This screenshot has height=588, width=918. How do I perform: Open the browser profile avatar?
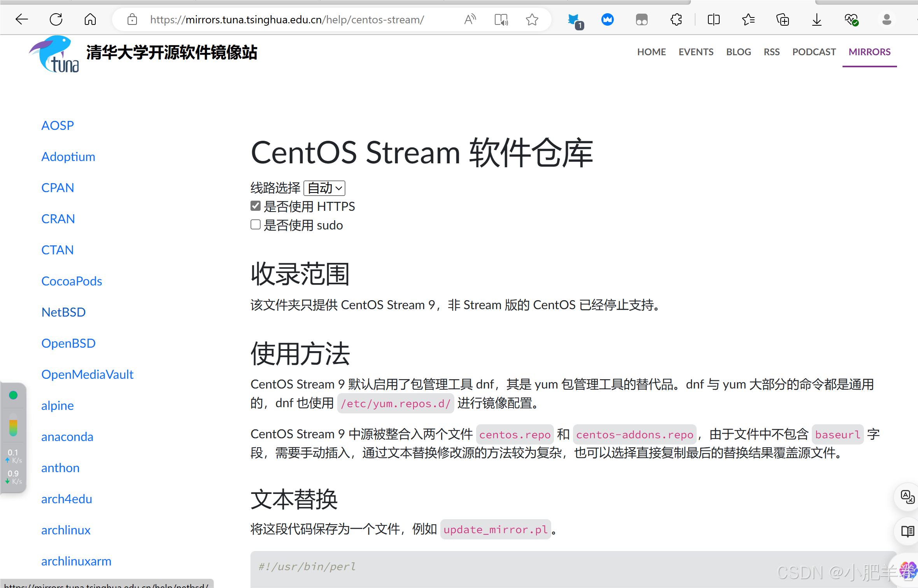886,19
